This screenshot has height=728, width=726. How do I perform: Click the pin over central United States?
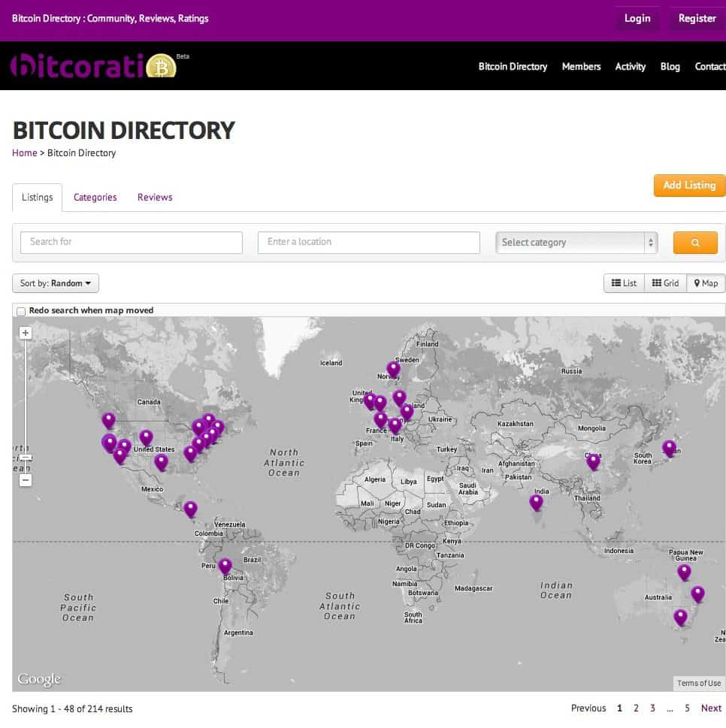147,437
